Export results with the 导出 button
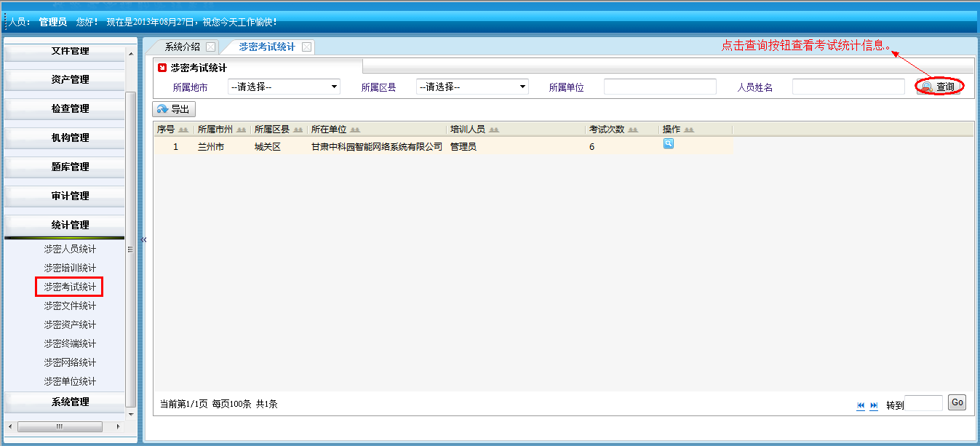 pyautogui.click(x=174, y=109)
